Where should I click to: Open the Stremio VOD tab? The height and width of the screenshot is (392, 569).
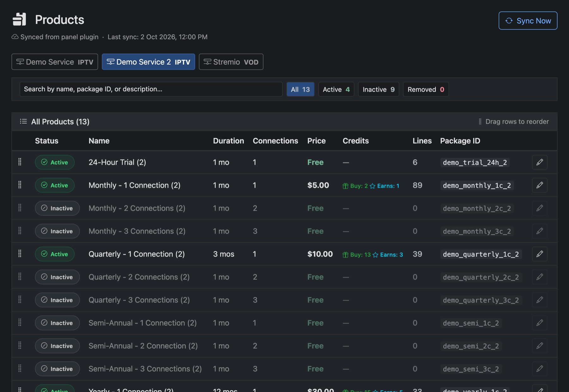pyautogui.click(x=231, y=62)
